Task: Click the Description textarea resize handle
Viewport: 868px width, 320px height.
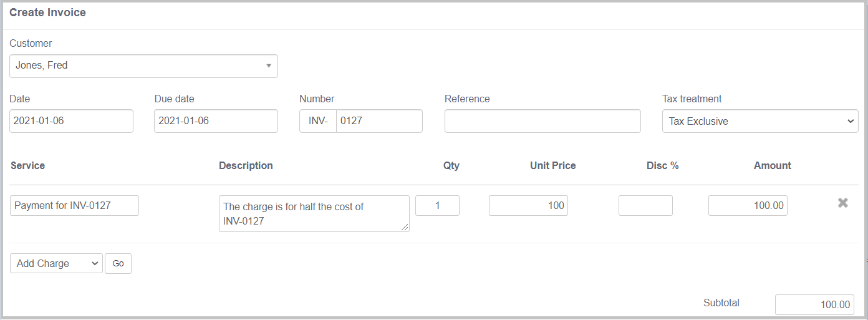Action: coord(405,228)
